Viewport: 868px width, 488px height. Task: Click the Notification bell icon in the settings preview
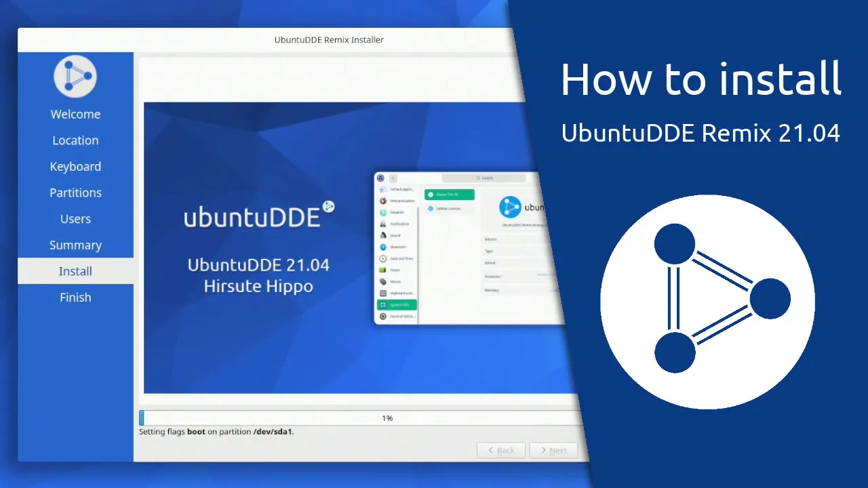click(x=383, y=224)
